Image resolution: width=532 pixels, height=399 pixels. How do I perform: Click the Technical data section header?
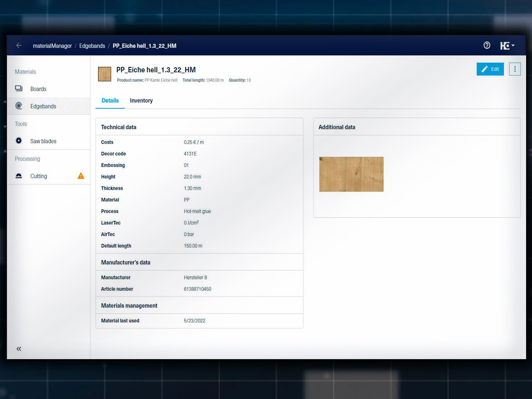point(119,127)
